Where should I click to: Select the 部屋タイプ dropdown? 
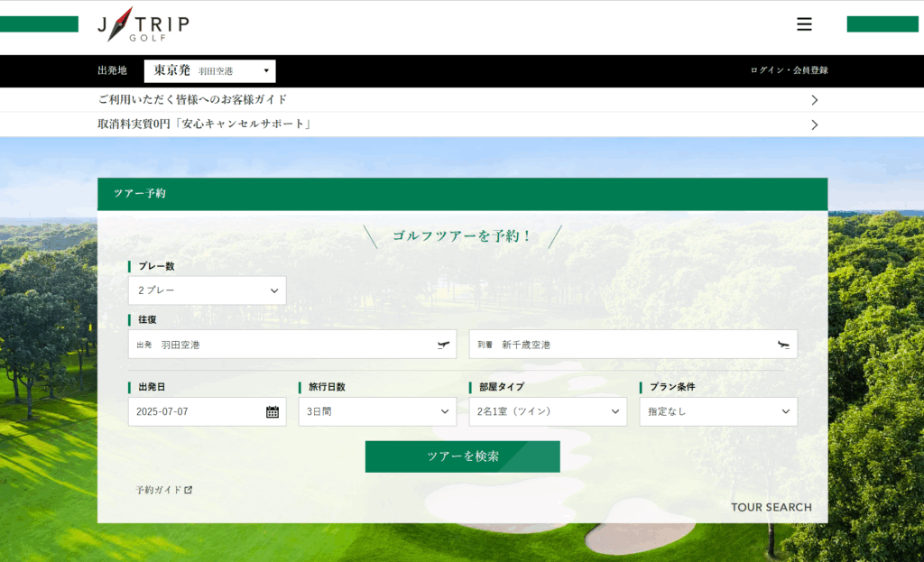click(548, 411)
